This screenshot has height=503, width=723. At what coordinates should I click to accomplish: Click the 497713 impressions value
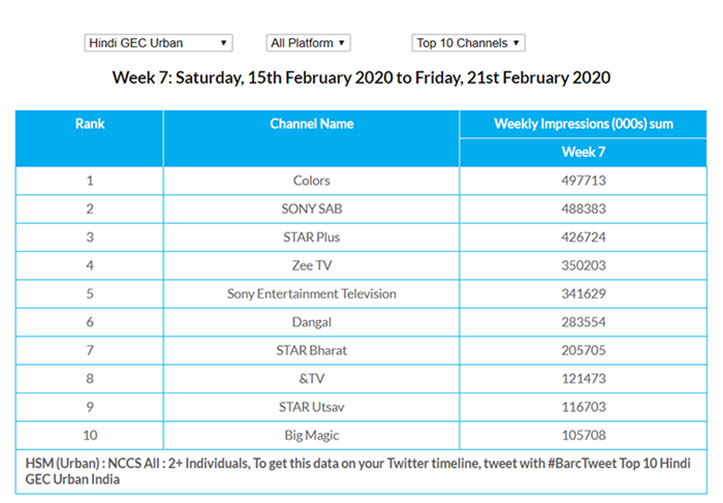[583, 181]
